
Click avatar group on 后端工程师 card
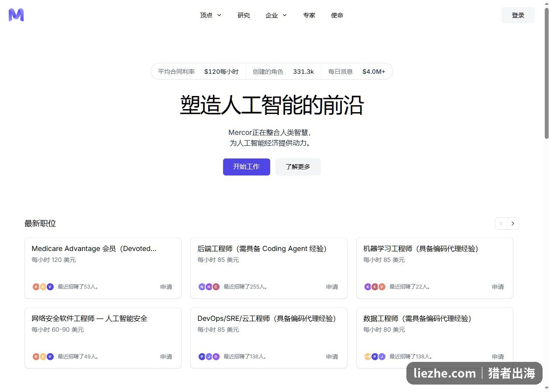point(209,287)
